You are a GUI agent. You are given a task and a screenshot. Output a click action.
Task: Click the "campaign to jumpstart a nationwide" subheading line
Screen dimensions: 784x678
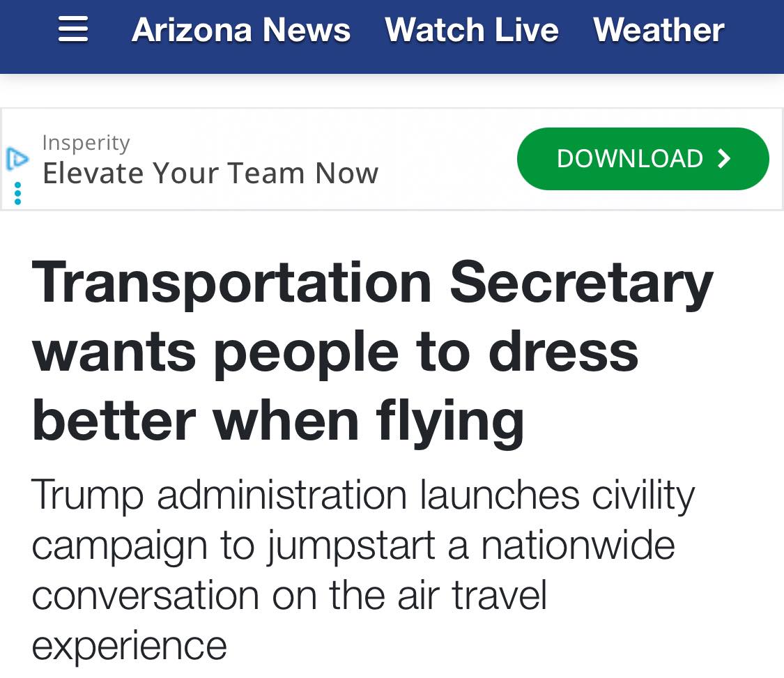coord(353,545)
